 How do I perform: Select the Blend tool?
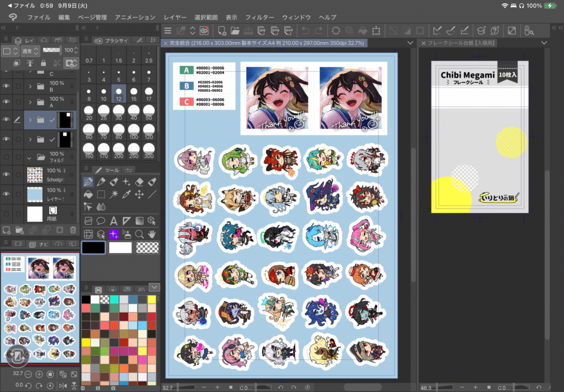pos(101,207)
